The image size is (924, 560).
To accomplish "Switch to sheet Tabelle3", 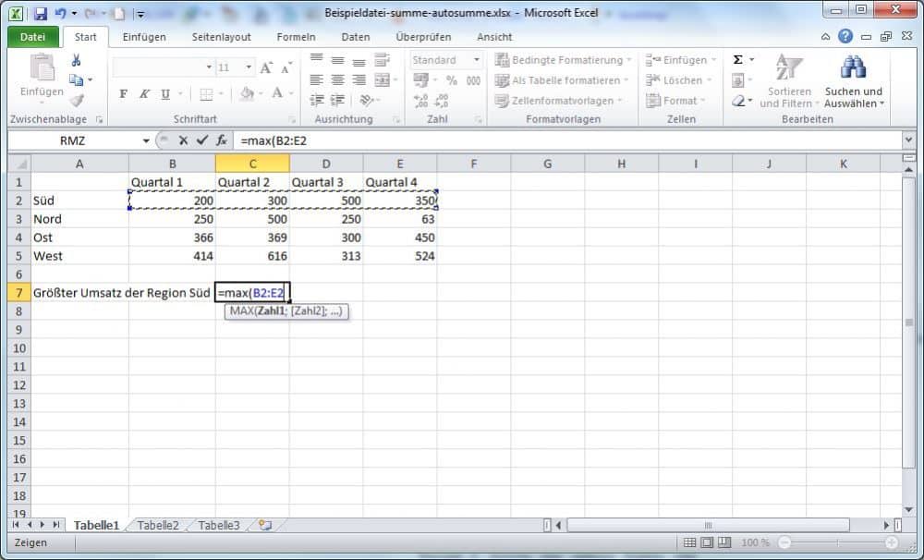I will point(219,525).
